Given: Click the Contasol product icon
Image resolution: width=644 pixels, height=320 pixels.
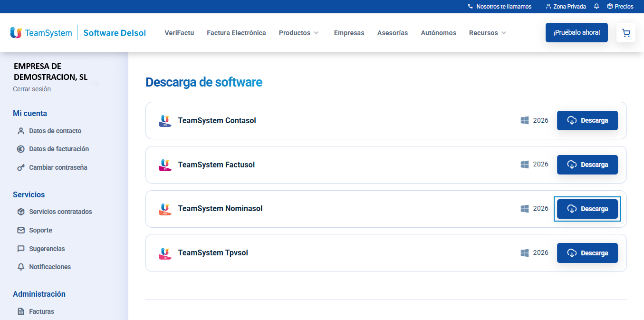Looking at the screenshot, I should tap(165, 121).
